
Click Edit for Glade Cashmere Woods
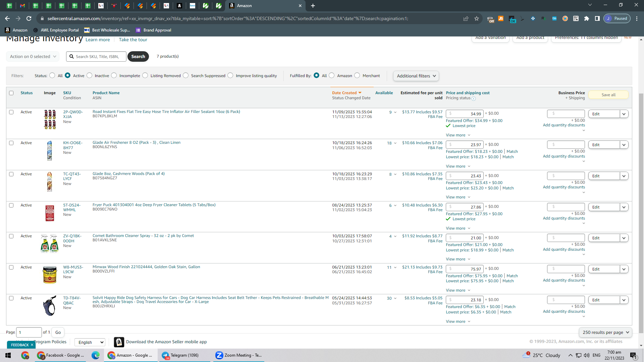click(604, 176)
